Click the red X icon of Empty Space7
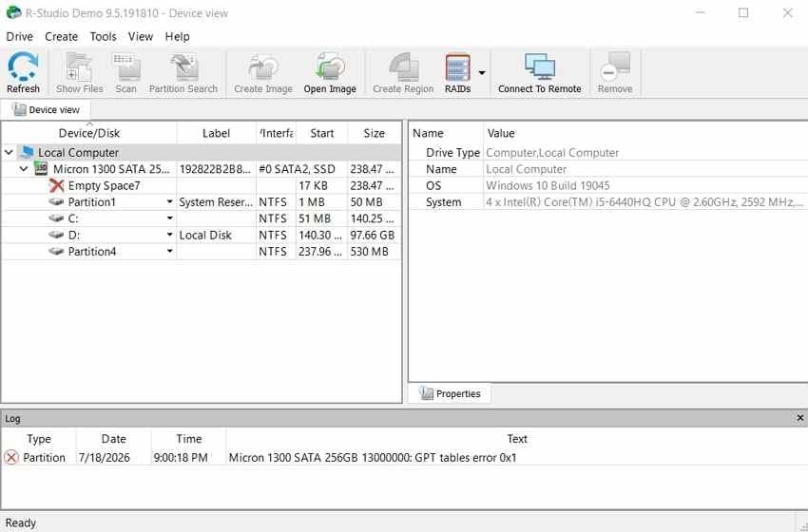Image resolution: width=808 pixels, height=532 pixels. (x=57, y=185)
